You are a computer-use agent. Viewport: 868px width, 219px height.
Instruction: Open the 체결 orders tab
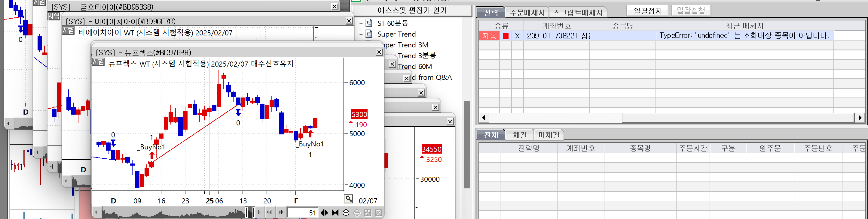tap(520, 135)
